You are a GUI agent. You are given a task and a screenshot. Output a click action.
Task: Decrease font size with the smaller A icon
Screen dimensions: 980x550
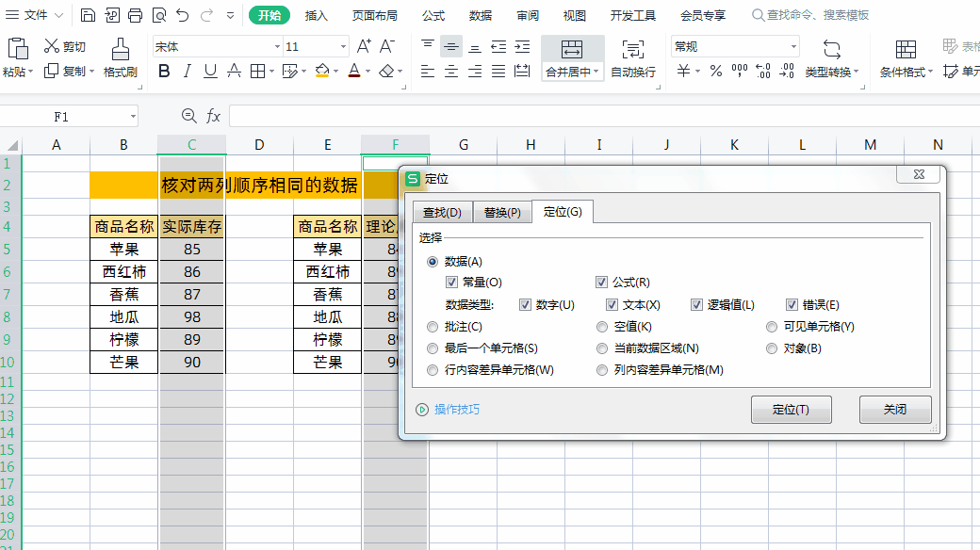click(x=387, y=46)
